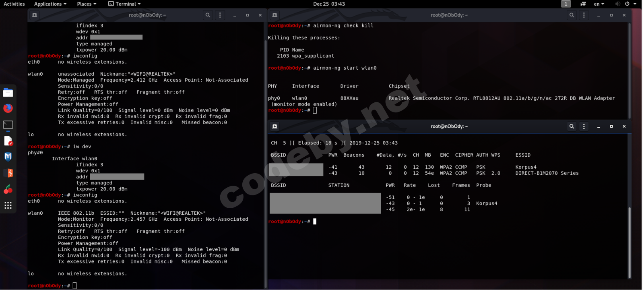Open CherryTree from the dock

coord(8,189)
